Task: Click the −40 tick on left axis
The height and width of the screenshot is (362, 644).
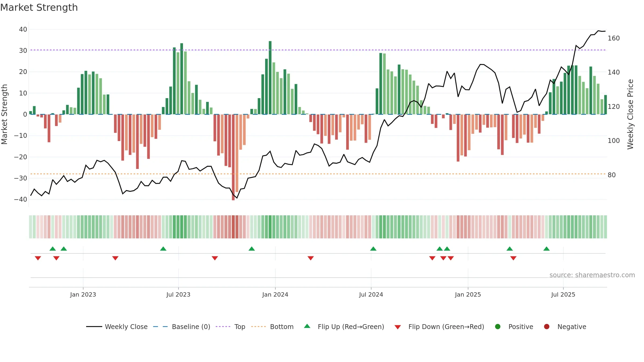Action: coord(21,199)
